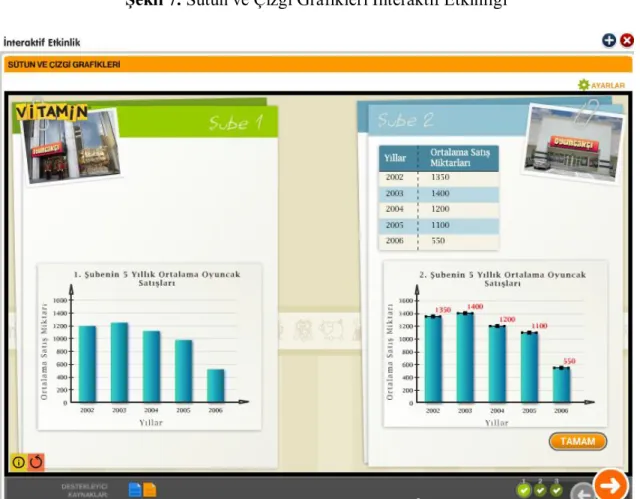Click table cell value 1100
Viewport: 640px width, 499px height.
tap(440, 225)
